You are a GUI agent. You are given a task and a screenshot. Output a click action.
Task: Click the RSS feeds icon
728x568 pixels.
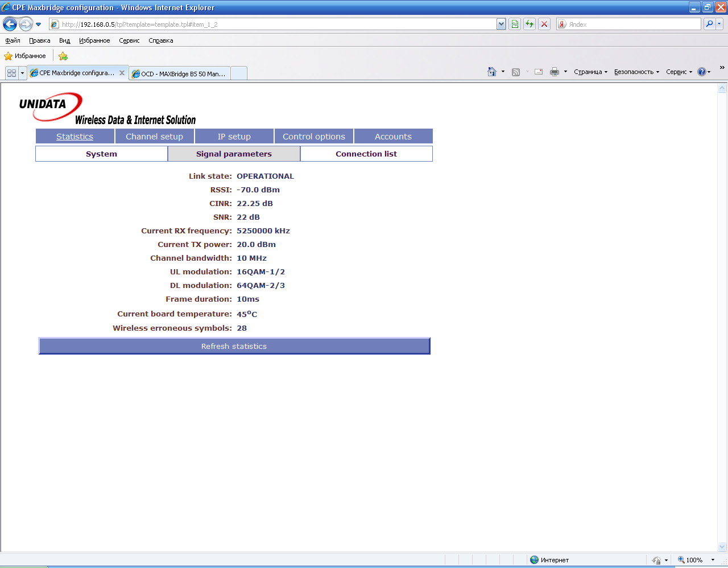pos(516,72)
